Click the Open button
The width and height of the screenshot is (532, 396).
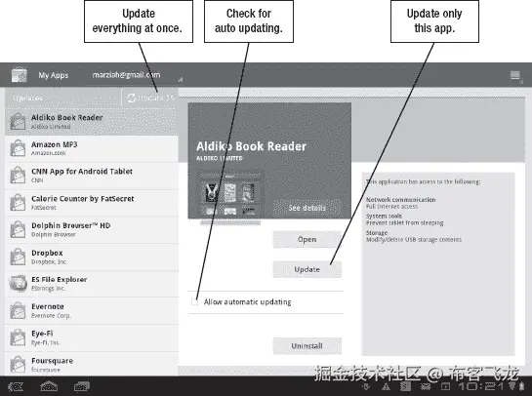(x=307, y=239)
